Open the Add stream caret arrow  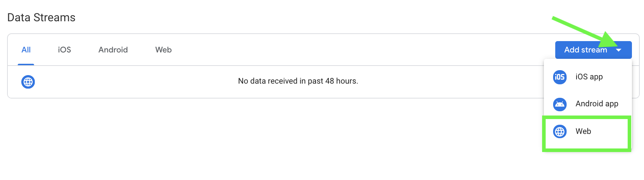(618, 50)
